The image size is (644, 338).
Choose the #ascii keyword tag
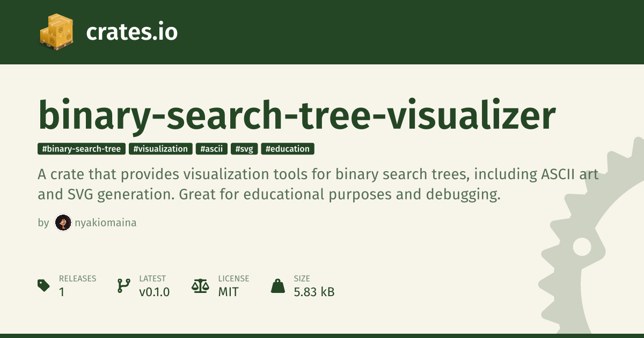pos(212,149)
